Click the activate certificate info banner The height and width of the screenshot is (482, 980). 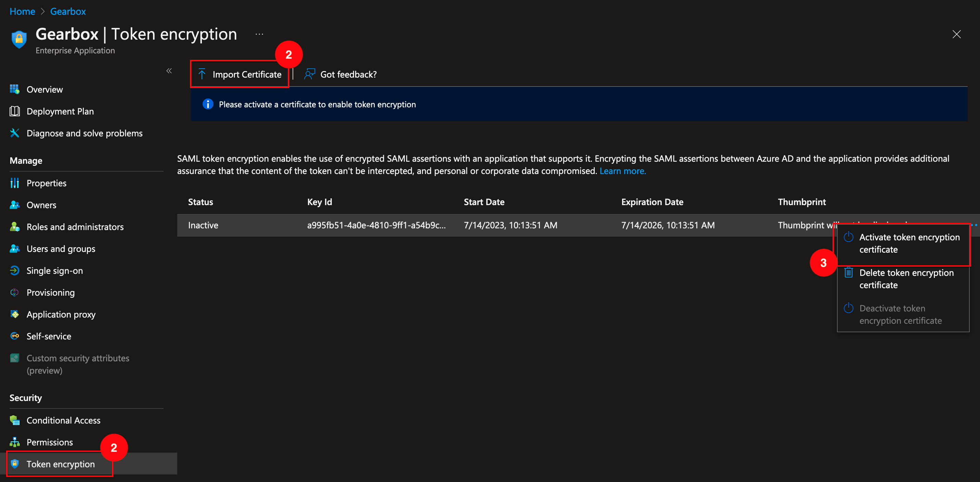[579, 104]
